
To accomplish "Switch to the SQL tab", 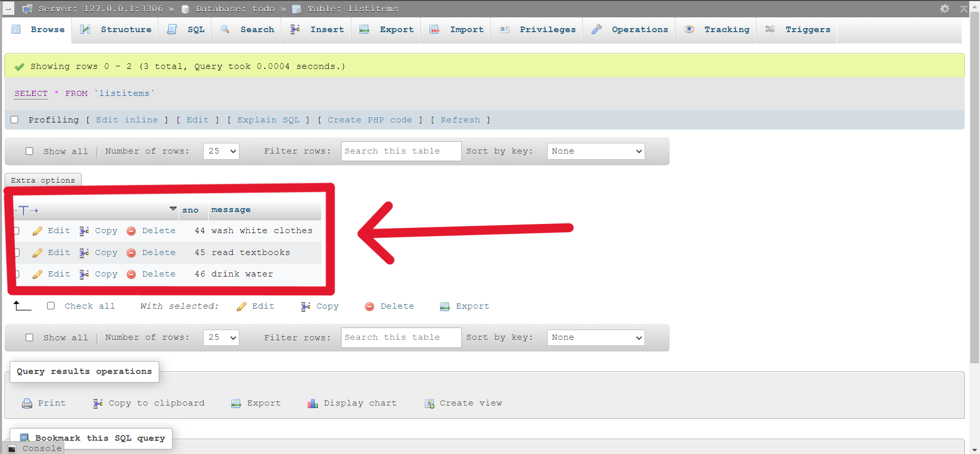I will [x=186, y=30].
